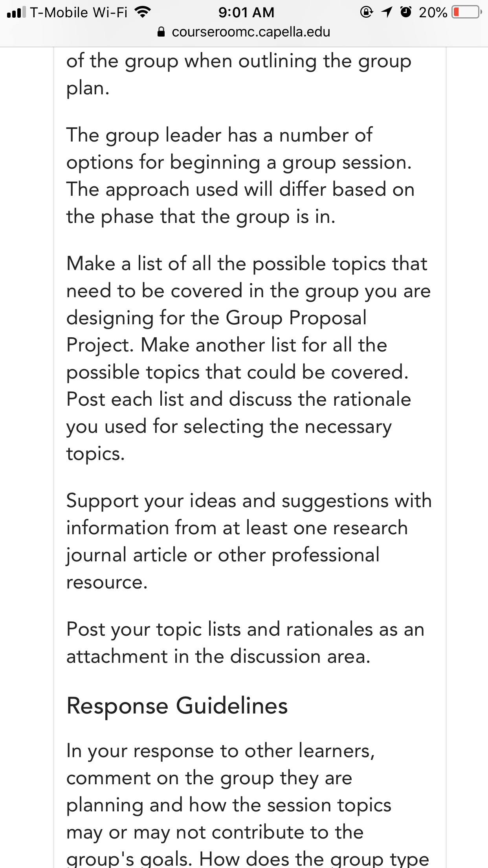Screen dimensions: 488x868
Task: Tap the location services arrow icon
Action: coord(387,12)
